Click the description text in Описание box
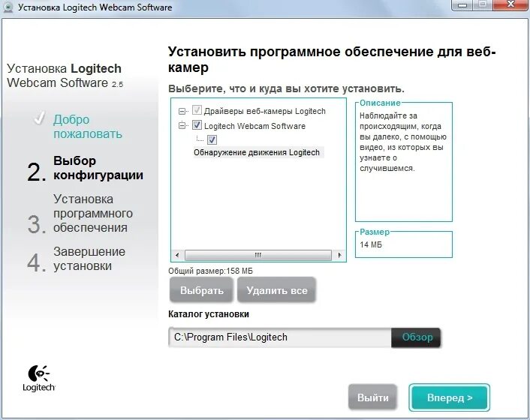530x420 pixels. click(403, 142)
